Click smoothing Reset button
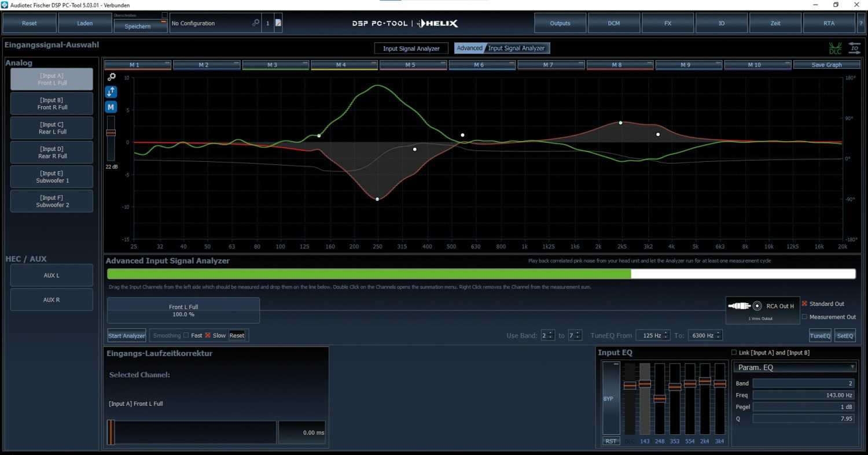 (237, 335)
